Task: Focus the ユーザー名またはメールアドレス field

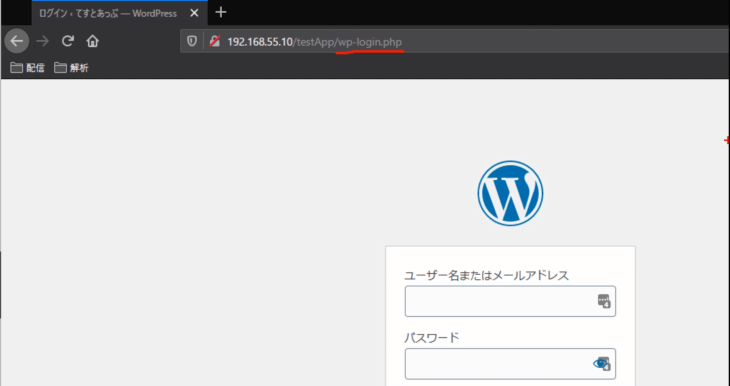Action: pos(510,301)
